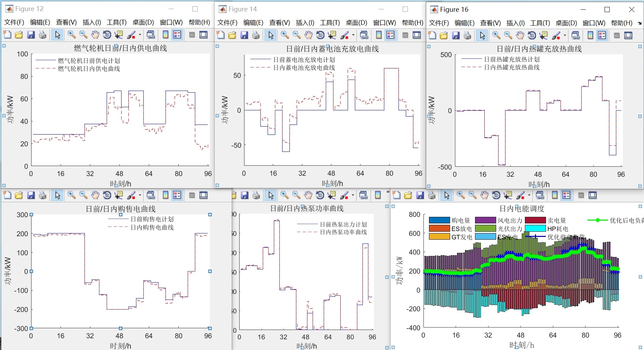This screenshot has width=644, height=350.
Task: Click Link Plot icon in Figure 16
Action: 576,35
